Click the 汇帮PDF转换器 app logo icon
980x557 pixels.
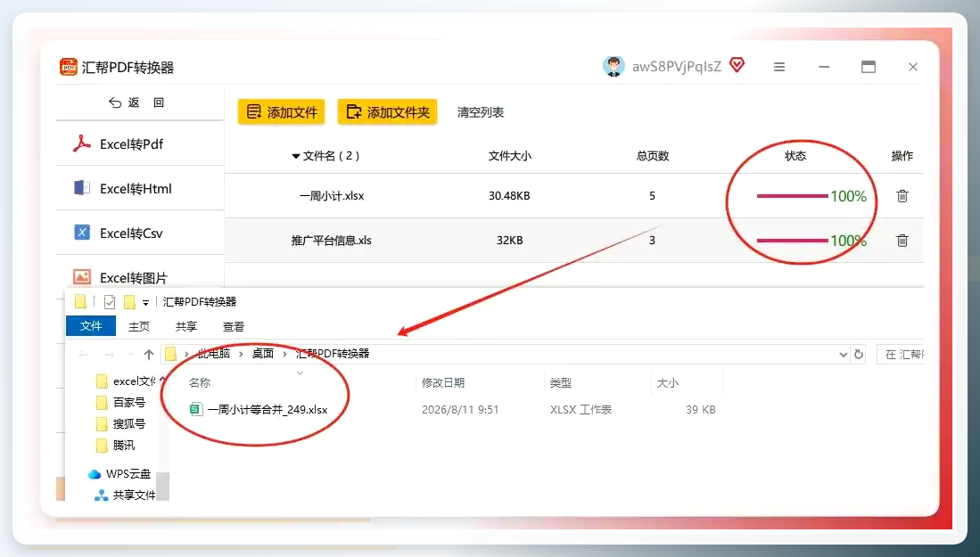(x=68, y=67)
